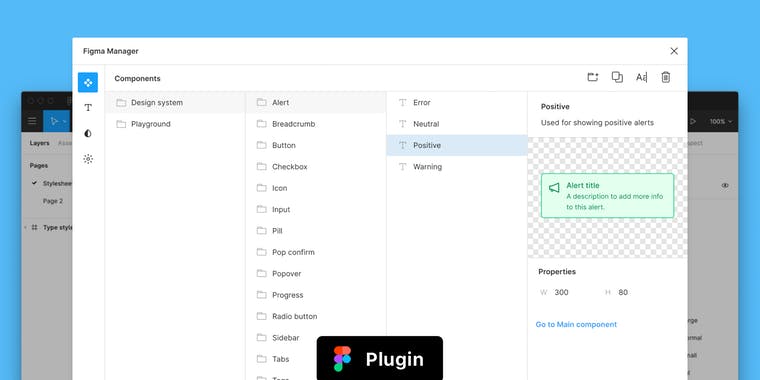Screen dimensions: 760x380
Task: Select Page 2 in Figma pages list
Action: pos(53,201)
